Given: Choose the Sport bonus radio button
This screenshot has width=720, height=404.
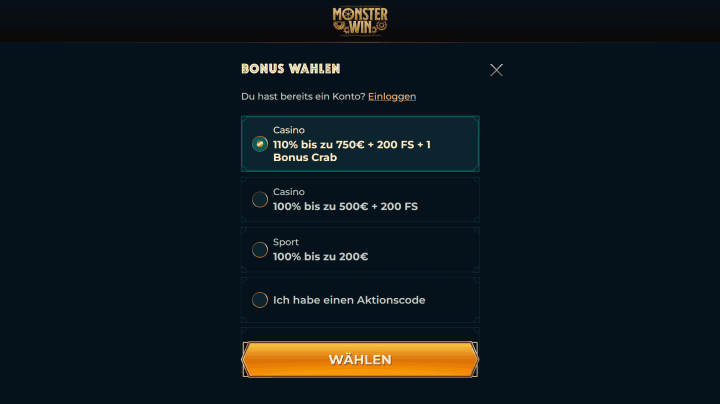Looking at the screenshot, I should pyautogui.click(x=259, y=250).
